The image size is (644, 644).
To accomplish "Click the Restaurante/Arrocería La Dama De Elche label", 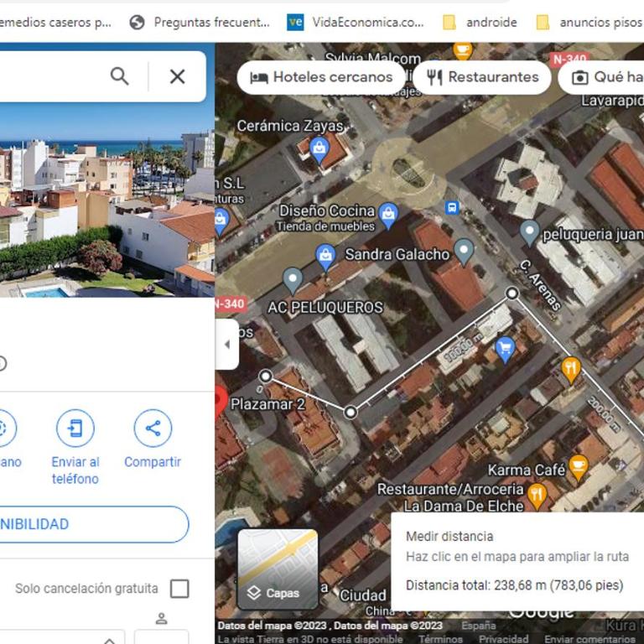I will coord(450,497).
